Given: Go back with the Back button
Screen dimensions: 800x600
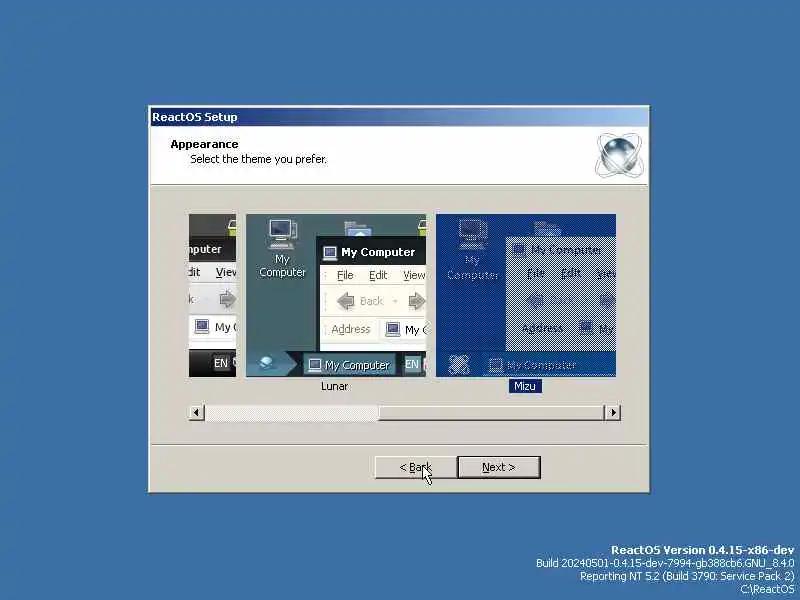Looking at the screenshot, I should [416, 467].
